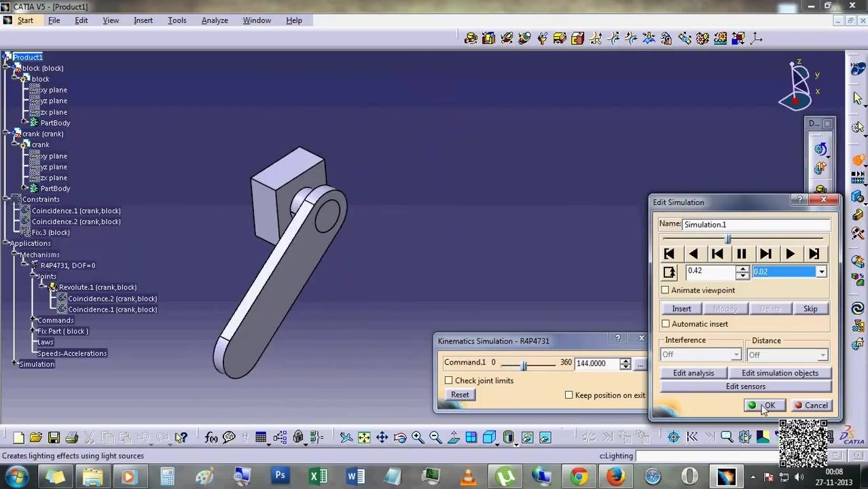Screen dimensions: 868x489
Task: Open the interpolation step 0.02 dropdown
Action: coord(821,272)
